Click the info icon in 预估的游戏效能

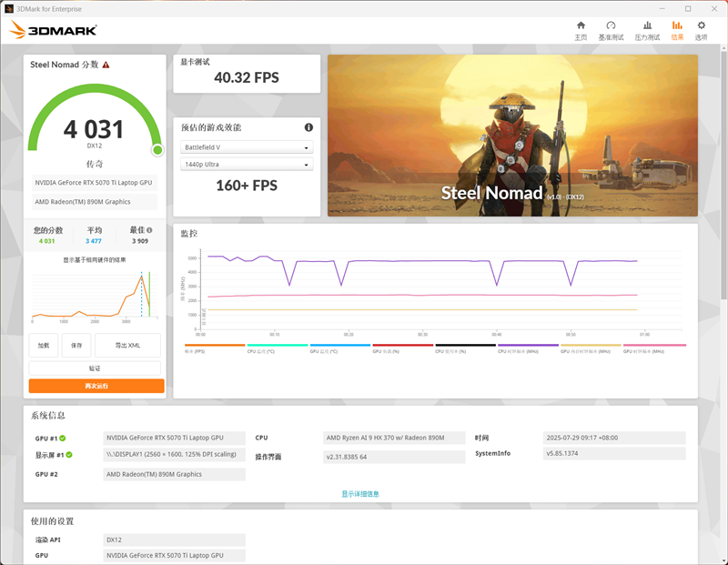point(308,127)
